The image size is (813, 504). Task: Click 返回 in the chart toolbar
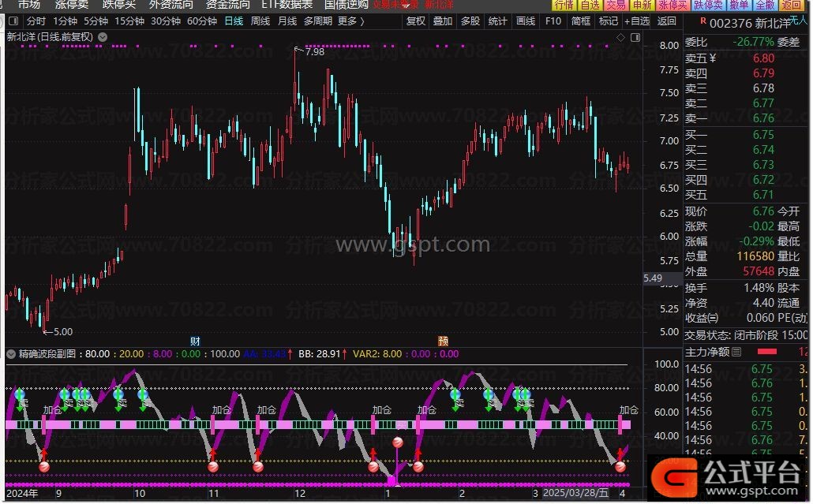tap(666, 21)
